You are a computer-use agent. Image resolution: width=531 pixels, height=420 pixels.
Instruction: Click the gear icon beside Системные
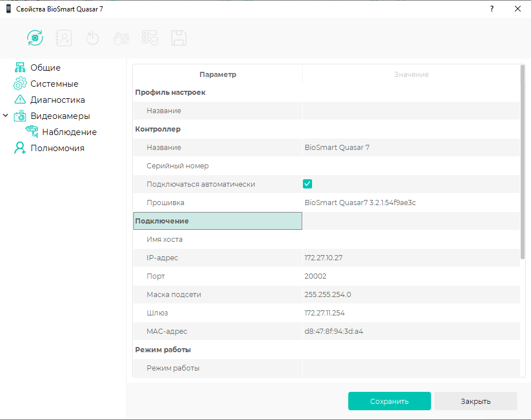point(20,84)
